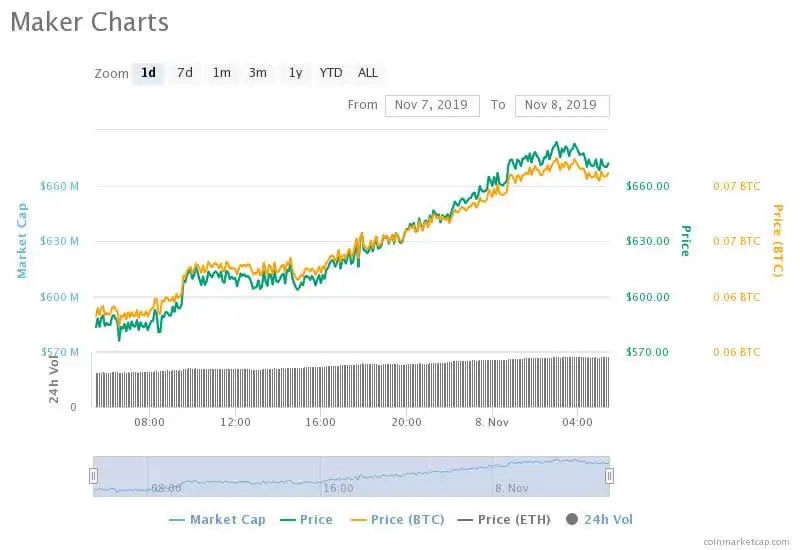Click the navigator's right range handle
The height and width of the screenshot is (550, 800).
[x=609, y=476]
